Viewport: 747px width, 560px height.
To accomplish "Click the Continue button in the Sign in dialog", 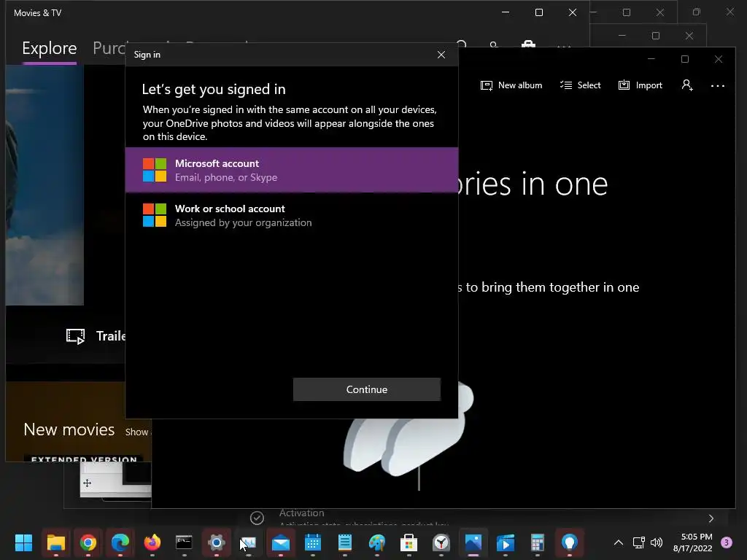I will click(x=367, y=389).
